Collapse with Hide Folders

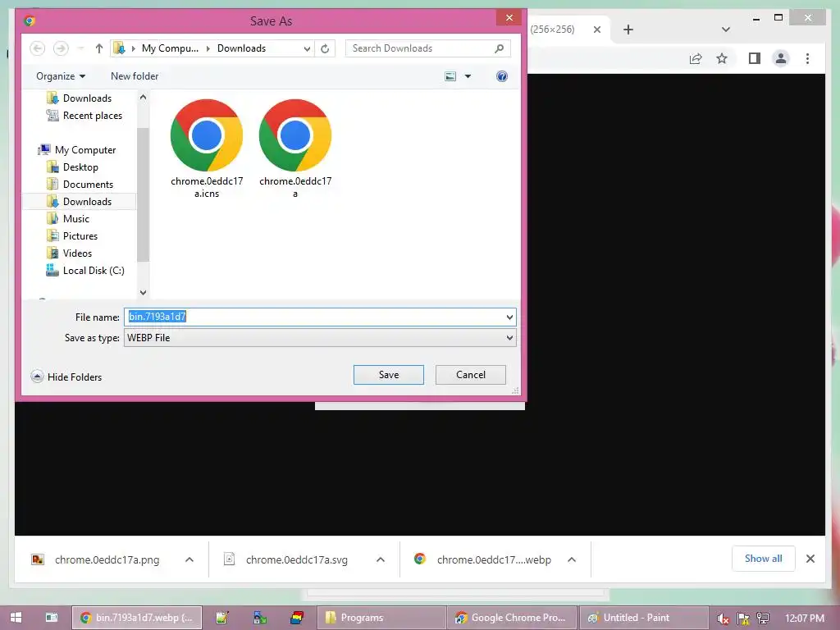point(66,377)
